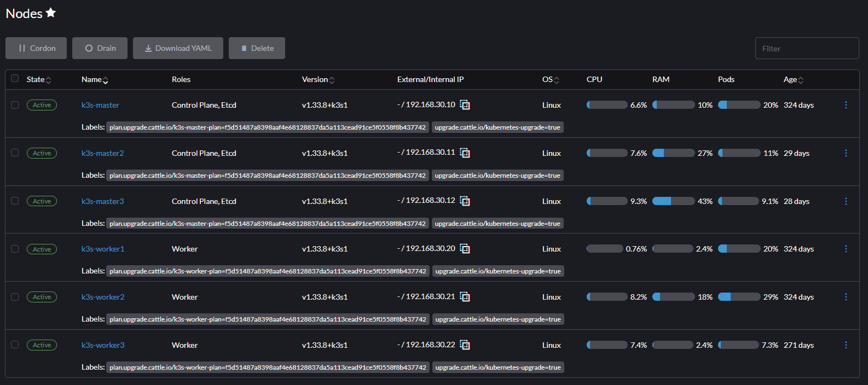The width and height of the screenshot is (868, 385).
Task: Click the kubernetes-upgrade=true label on k3s-worker3 row
Action: click(x=498, y=367)
